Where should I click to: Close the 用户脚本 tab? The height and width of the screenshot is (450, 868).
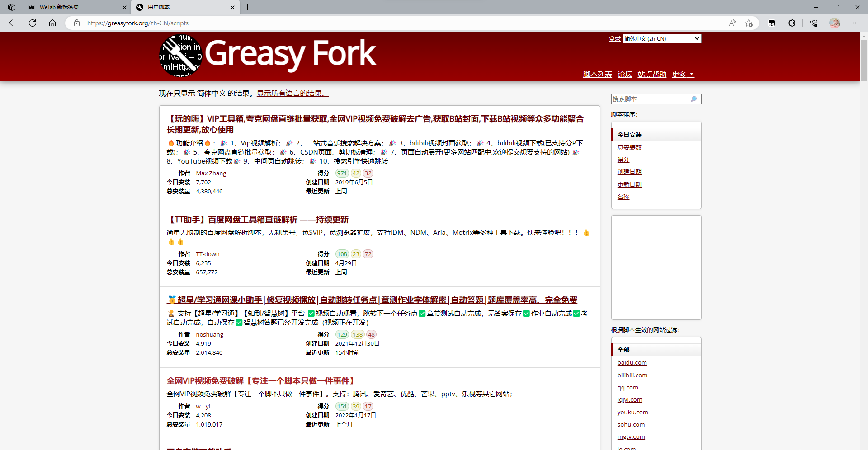click(x=232, y=7)
